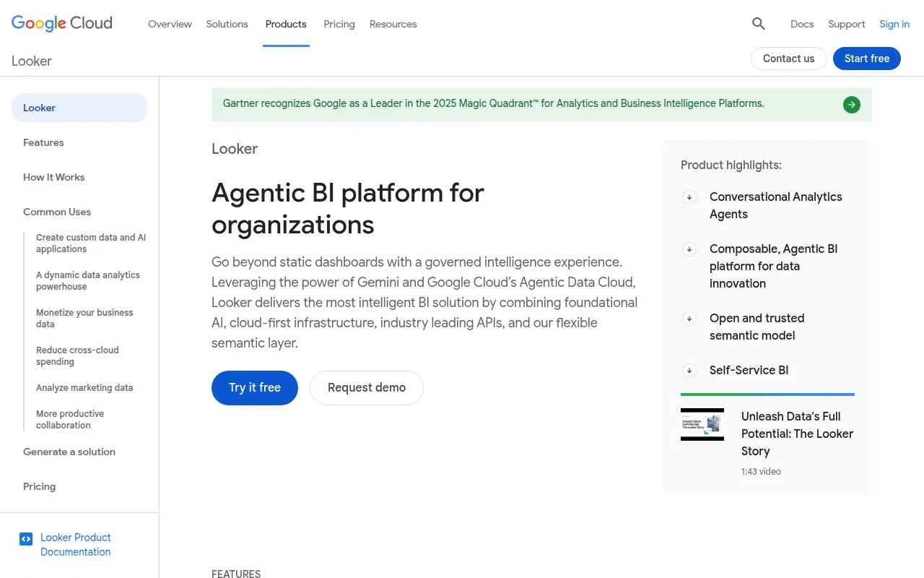Open search with the magnifier icon
The width and height of the screenshot is (924, 578).
pyautogui.click(x=758, y=24)
